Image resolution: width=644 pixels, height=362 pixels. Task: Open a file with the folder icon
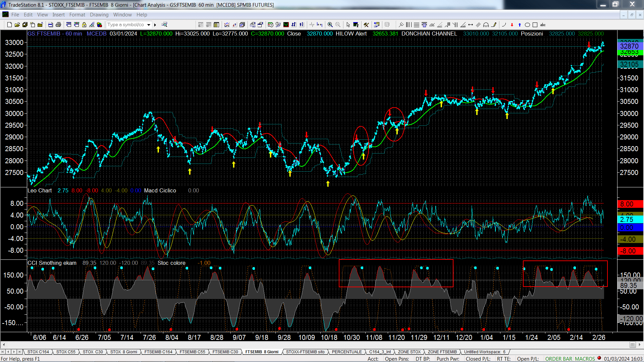pos(17,24)
